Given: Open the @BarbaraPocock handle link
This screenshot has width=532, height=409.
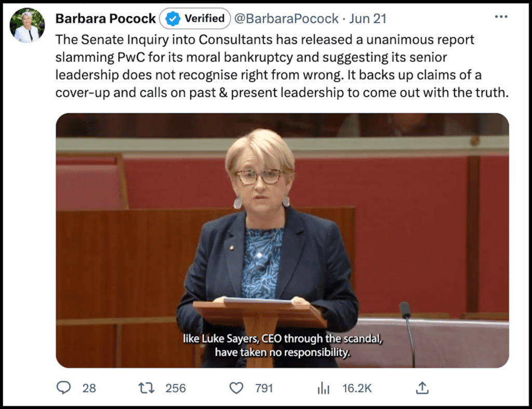Looking at the screenshot, I should 286,19.
